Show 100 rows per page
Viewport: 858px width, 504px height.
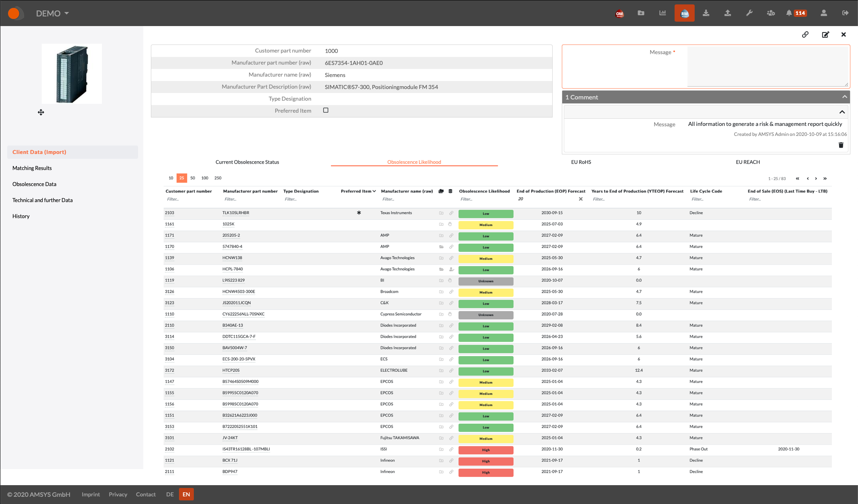click(x=205, y=178)
